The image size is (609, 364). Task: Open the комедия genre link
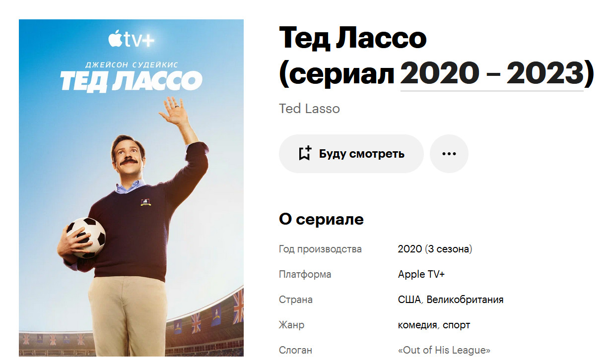click(x=417, y=325)
